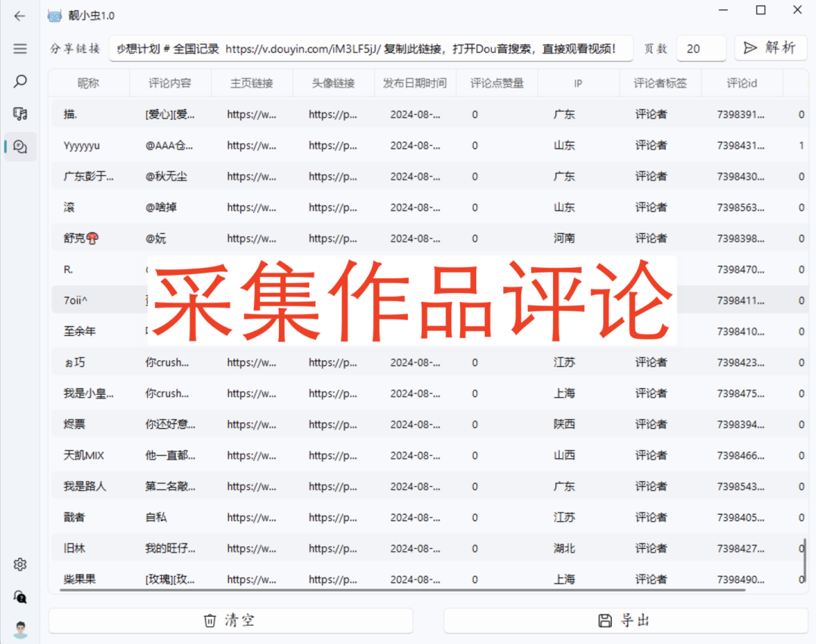Image resolution: width=816 pixels, height=644 pixels.
Task: Click the help chat bubble icon
Action: tap(20, 596)
